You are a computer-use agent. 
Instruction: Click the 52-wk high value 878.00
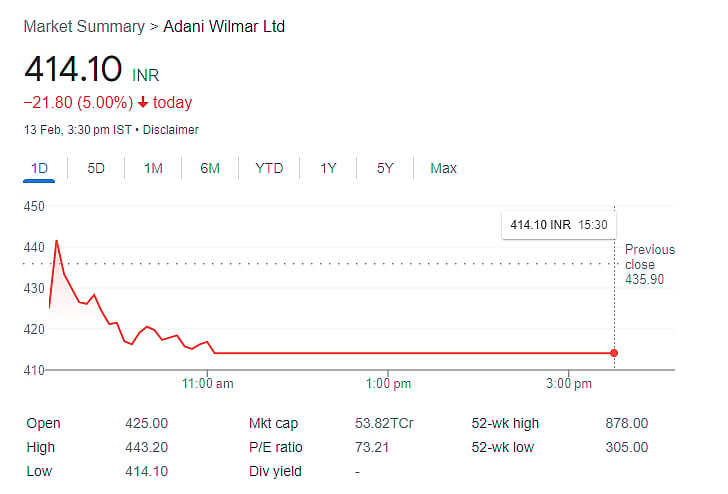click(626, 423)
